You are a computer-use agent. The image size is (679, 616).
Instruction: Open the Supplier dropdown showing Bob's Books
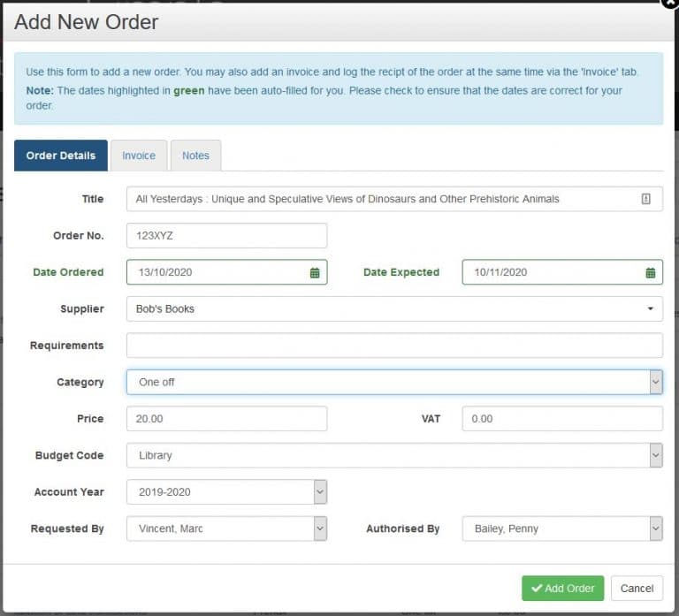point(394,309)
